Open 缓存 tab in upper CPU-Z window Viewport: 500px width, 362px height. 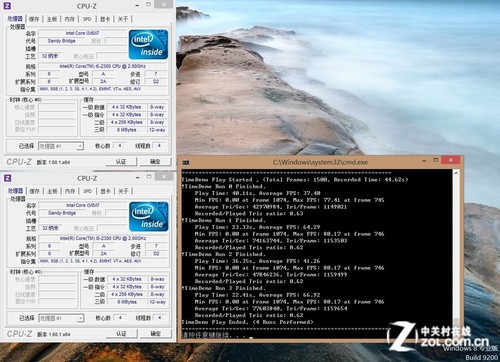34,19
